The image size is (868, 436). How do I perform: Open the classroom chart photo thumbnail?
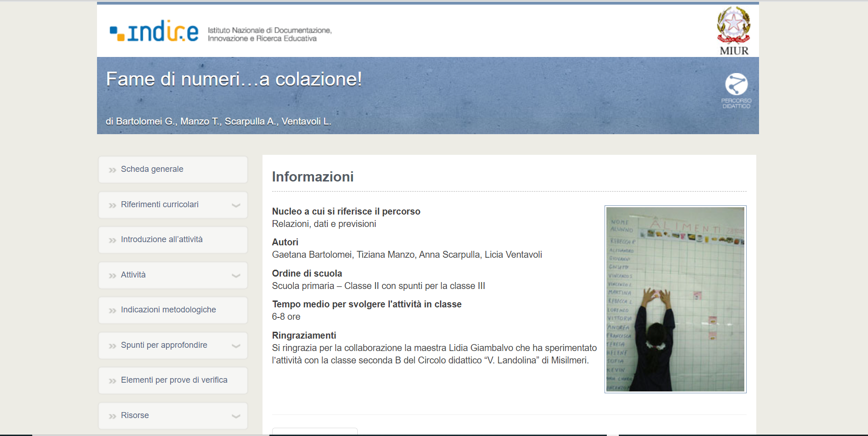(x=675, y=299)
